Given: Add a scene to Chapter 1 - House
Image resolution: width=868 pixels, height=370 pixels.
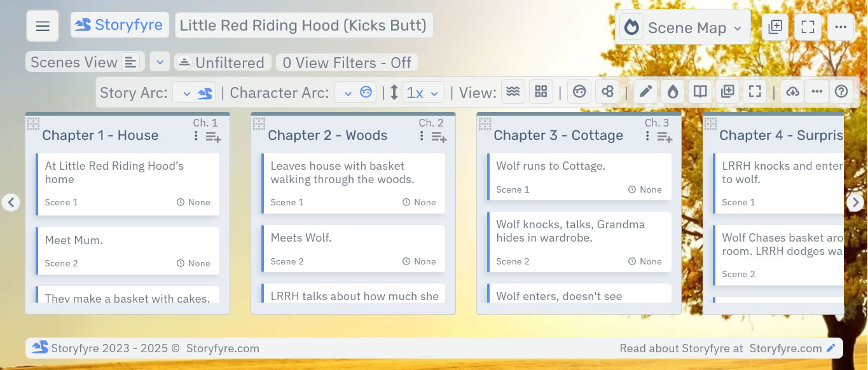Looking at the screenshot, I should (213, 137).
